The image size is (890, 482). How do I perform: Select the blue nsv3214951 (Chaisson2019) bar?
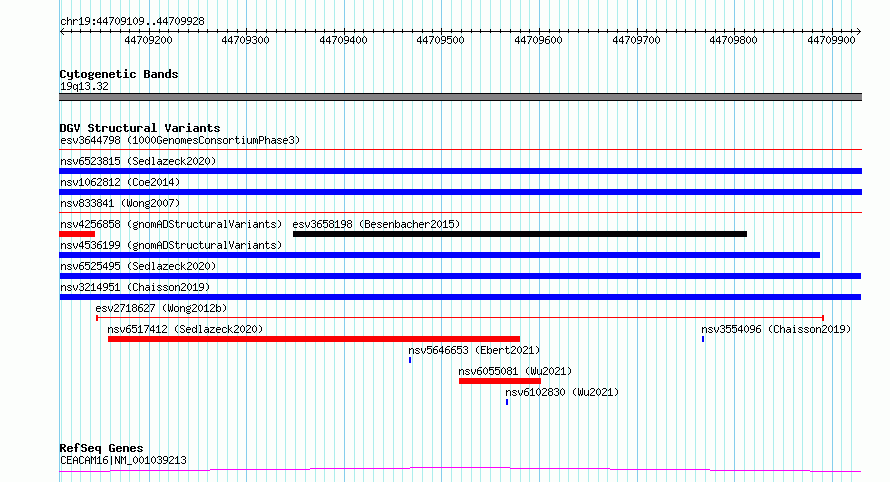click(460, 297)
